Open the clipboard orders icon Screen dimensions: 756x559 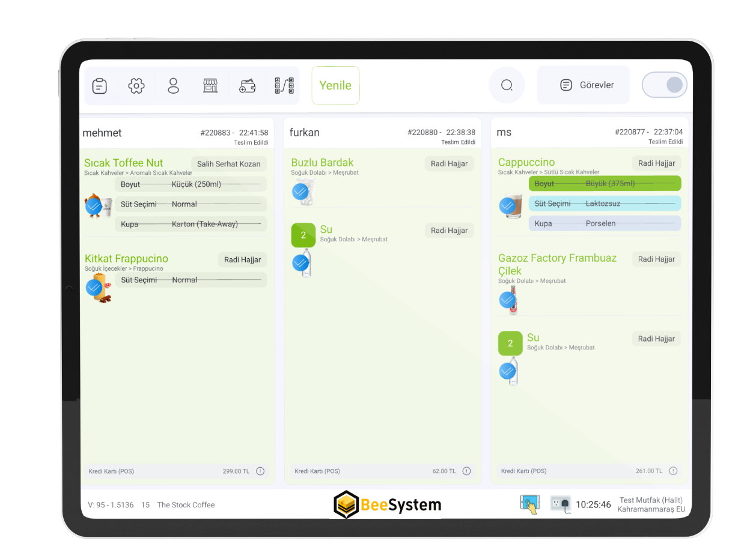click(x=100, y=86)
